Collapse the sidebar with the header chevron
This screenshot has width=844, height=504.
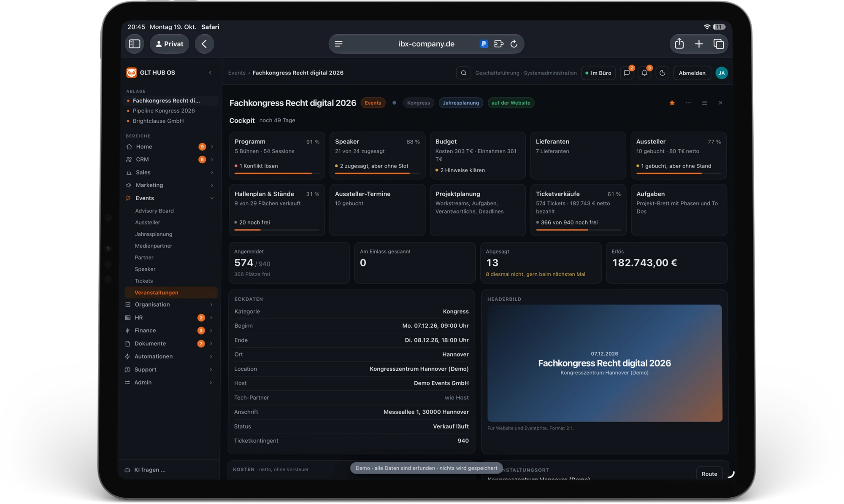(210, 73)
